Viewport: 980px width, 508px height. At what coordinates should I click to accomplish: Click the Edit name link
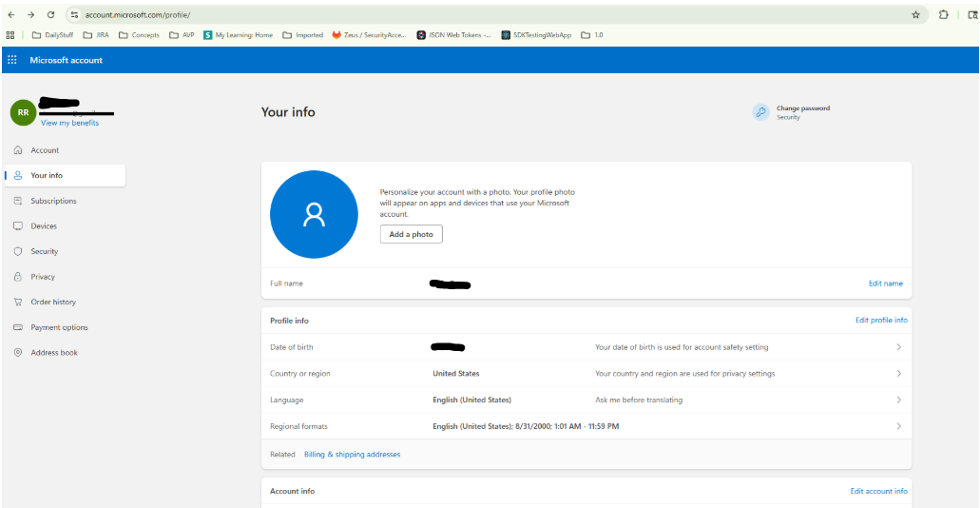(886, 283)
